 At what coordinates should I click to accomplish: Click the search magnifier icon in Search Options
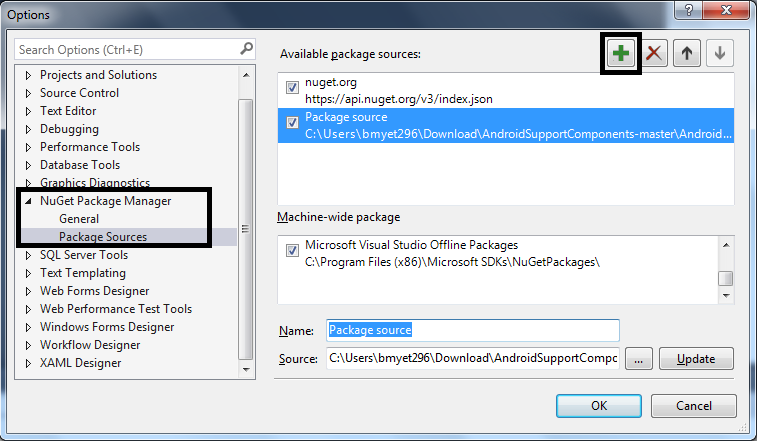click(246, 49)
